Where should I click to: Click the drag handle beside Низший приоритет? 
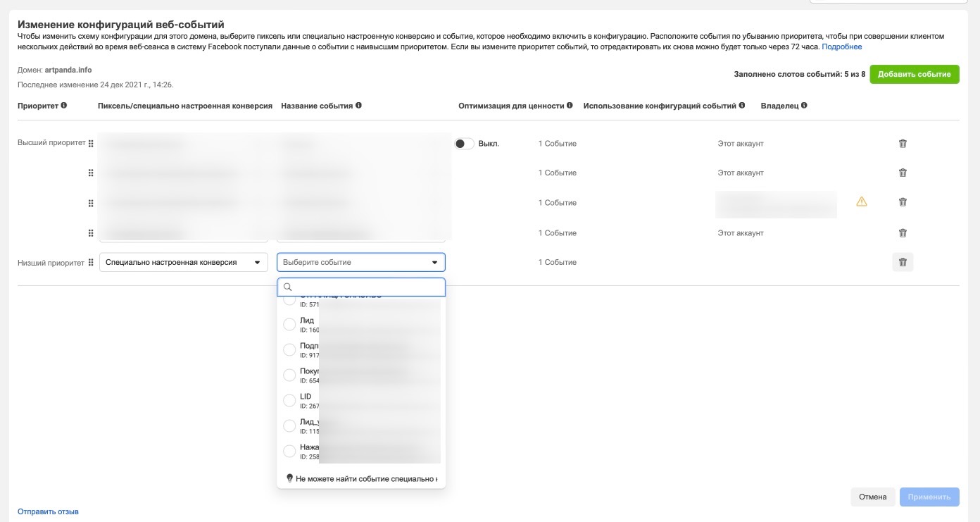tap(91, 262)
